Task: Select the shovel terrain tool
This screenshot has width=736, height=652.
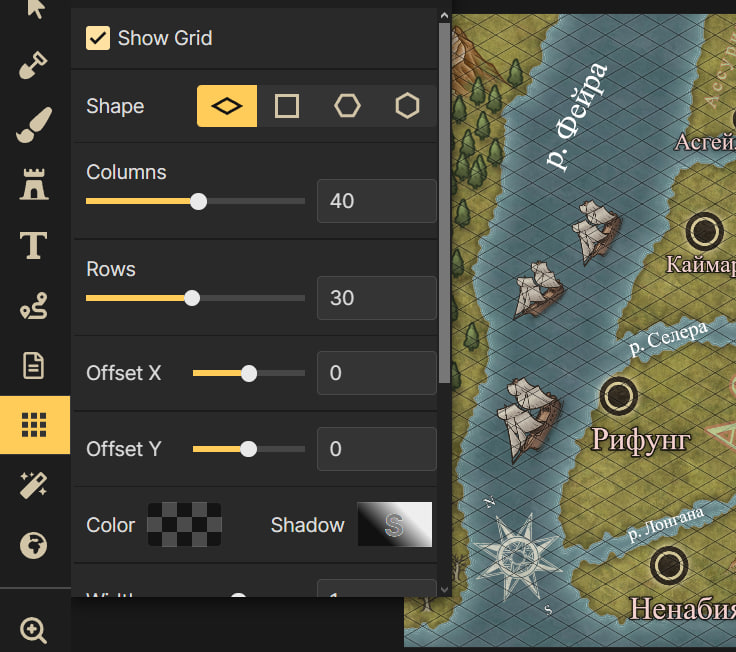Action: coord(34,67)
